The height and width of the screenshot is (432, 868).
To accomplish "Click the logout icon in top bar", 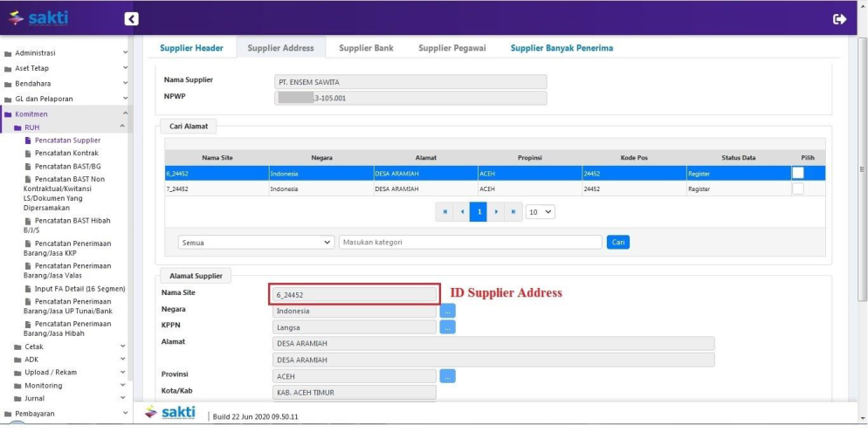I will tap(840, 18).
